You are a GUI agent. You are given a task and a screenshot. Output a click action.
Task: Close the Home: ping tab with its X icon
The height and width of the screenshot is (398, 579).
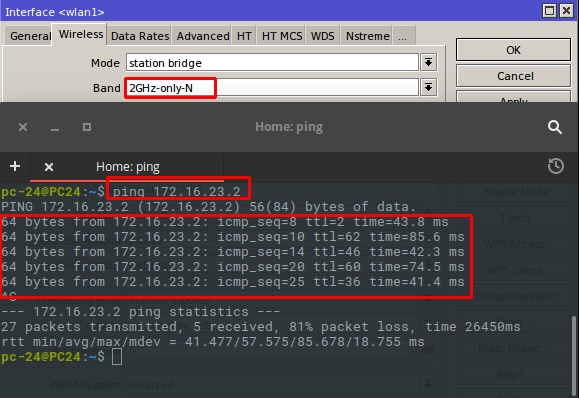[x=49, y=167]
